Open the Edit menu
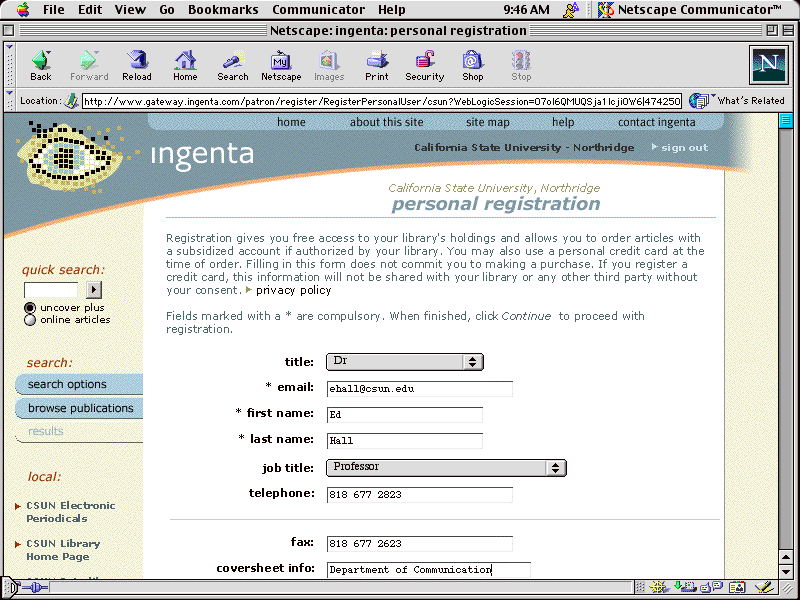This screenshot has height=600, width=800. coord(90,9)
